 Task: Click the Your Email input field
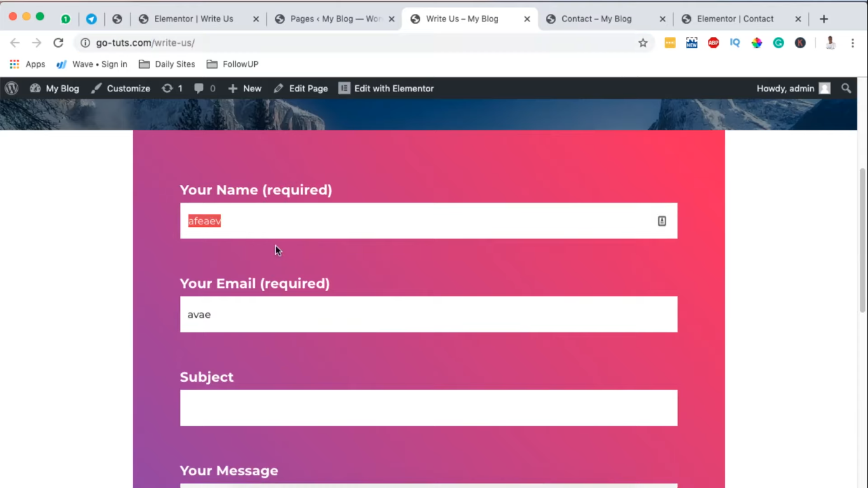tap(428, 315)
